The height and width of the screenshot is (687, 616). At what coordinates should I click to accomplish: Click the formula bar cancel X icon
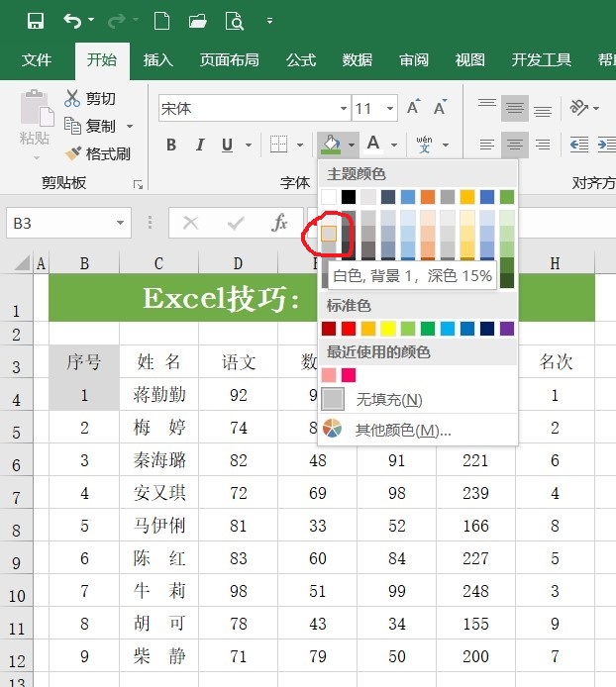tap(190, 223)
